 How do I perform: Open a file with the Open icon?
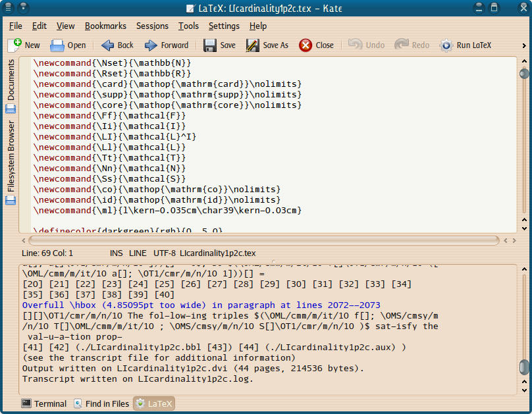click(57, 45)
